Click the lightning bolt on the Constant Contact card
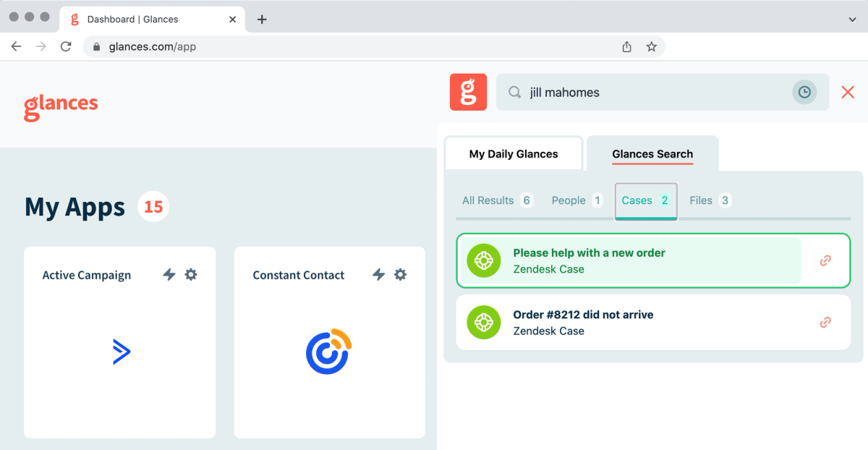Screen dimensions: 868x450 tap(378, 274)
